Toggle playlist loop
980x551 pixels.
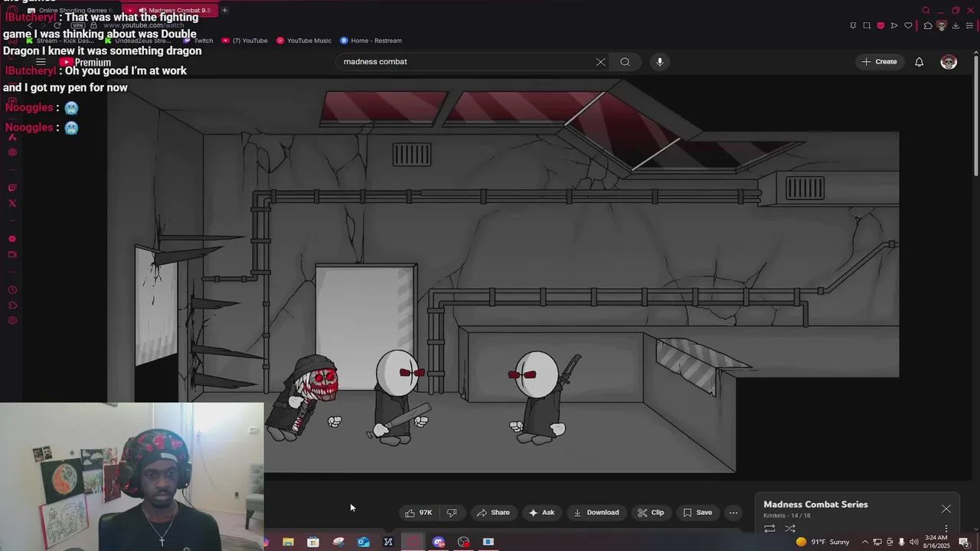coord(769,528)
